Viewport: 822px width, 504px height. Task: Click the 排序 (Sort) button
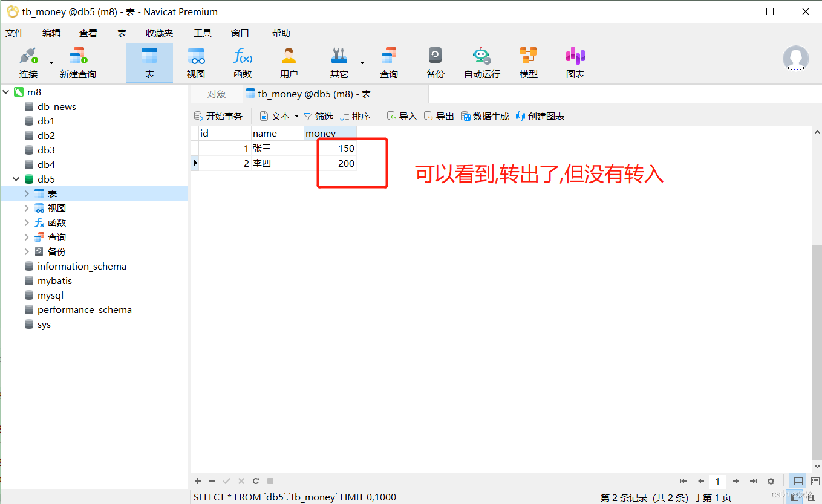tap(355, 116)
